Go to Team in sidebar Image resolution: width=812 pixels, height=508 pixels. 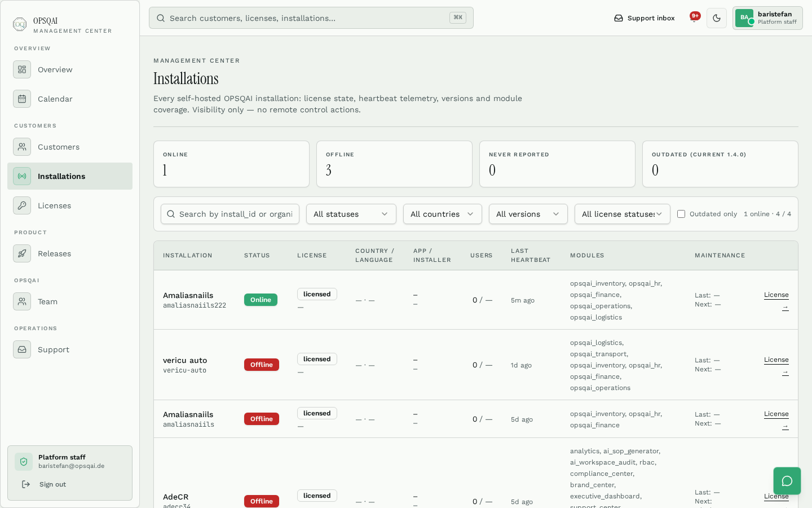(70, 301)
